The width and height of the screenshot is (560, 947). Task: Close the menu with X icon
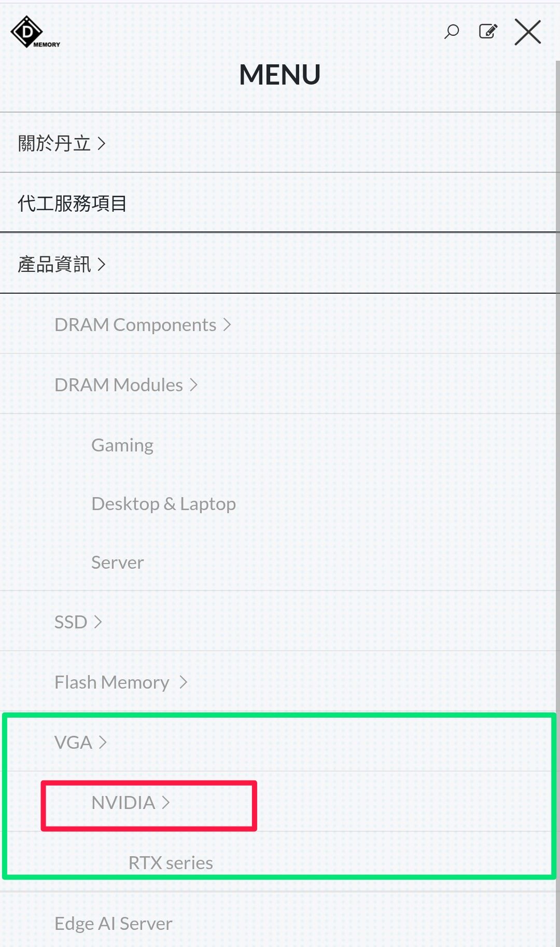tap(528, 32)
